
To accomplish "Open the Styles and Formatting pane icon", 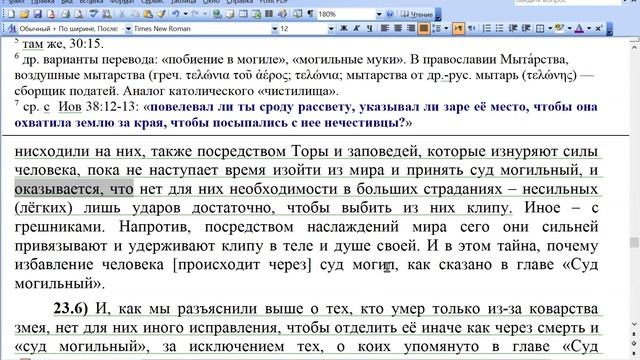I will point(12,29).
